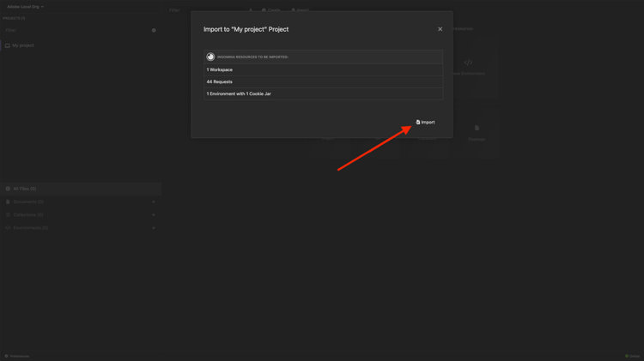Close the Import to My project dialog
This screenshot has width=644, height=361.
pos(440,29)
